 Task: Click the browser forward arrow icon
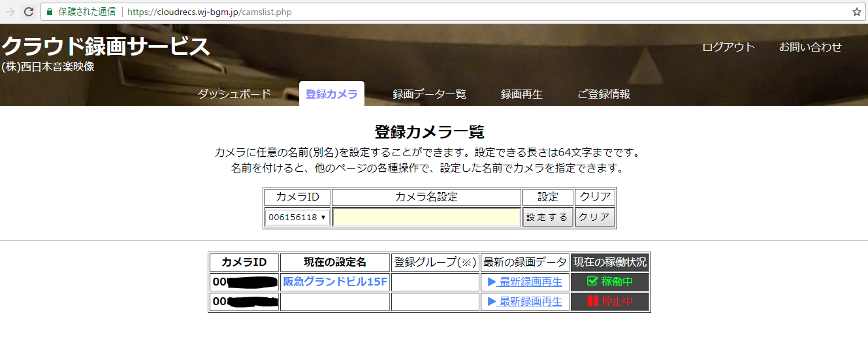(x=10, y=12)
